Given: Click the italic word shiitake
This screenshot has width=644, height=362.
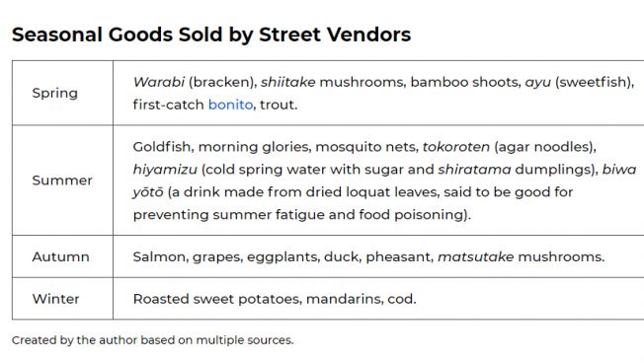Looking at the screenshot, I should point(288,82).
